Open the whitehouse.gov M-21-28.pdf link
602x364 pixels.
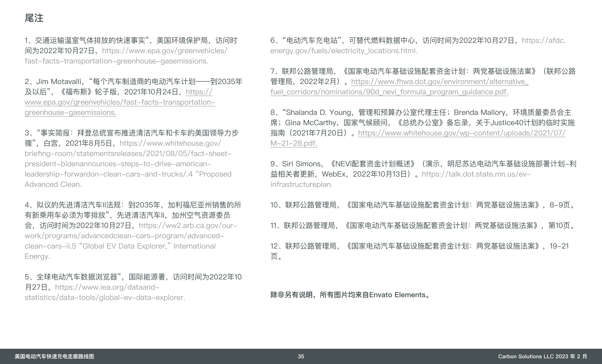point(461,133)
